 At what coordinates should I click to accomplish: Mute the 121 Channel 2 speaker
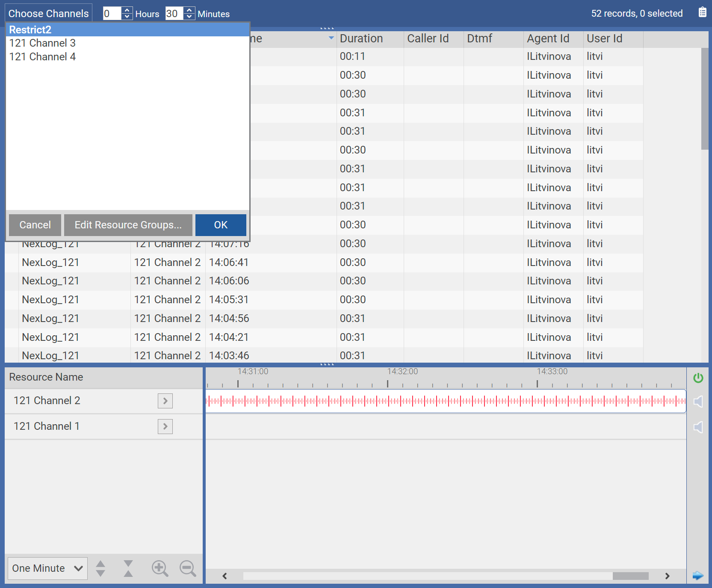(x=698, y=402)
